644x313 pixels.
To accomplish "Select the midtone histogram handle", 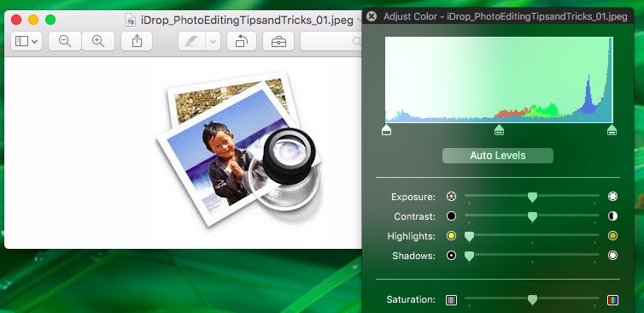I will click(x=499, y=130).
